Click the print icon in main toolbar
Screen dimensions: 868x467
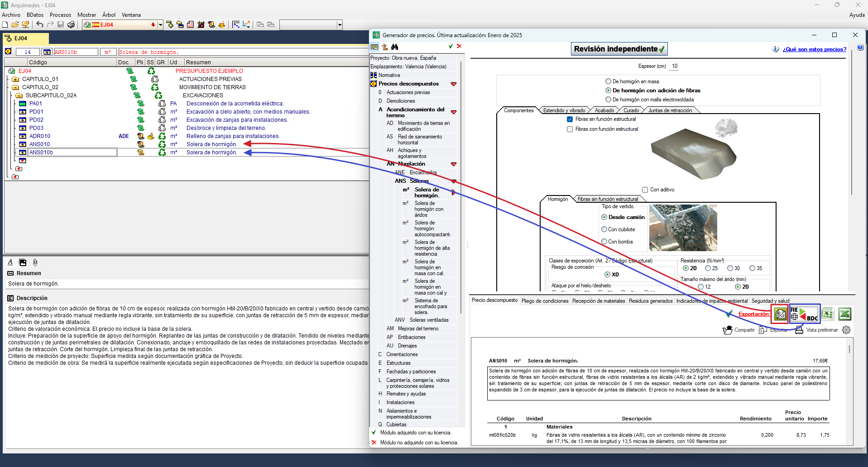point(71,24)
